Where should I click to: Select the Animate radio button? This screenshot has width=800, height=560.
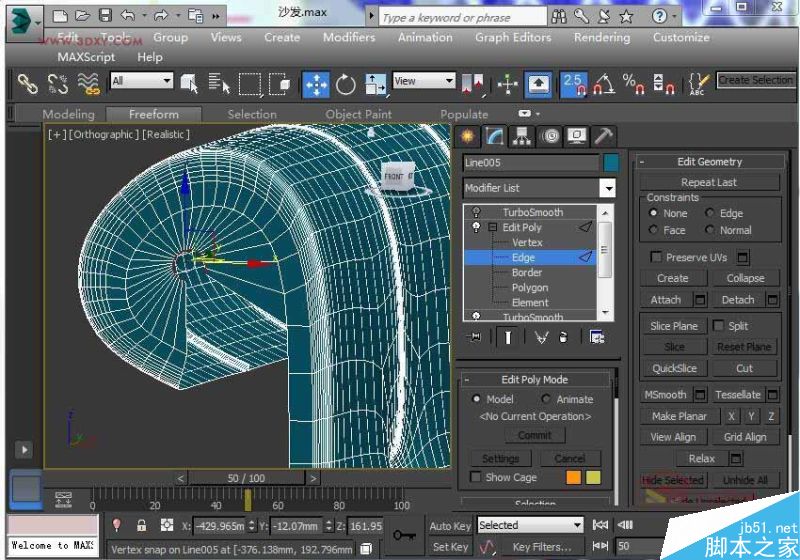pos(546,399)
